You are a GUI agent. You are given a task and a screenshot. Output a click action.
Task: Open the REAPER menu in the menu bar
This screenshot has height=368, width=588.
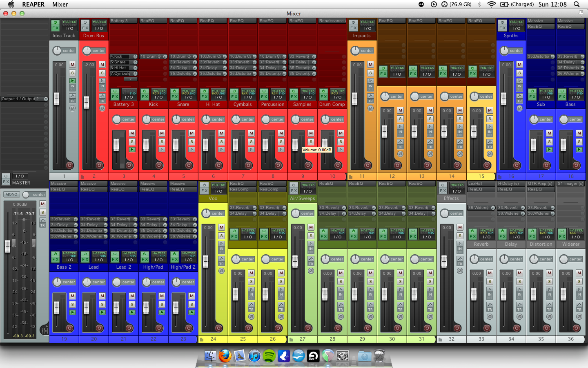(x=33, y=4)
